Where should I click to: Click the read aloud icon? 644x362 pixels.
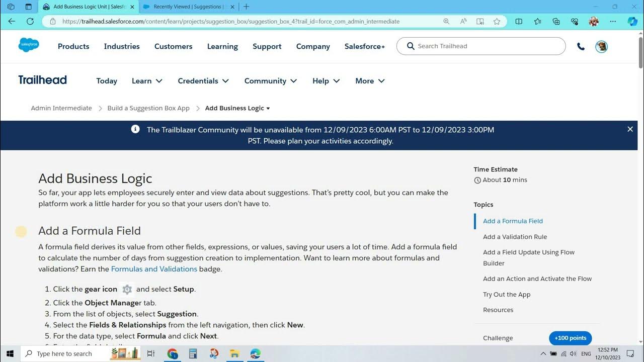click(463, 21)
